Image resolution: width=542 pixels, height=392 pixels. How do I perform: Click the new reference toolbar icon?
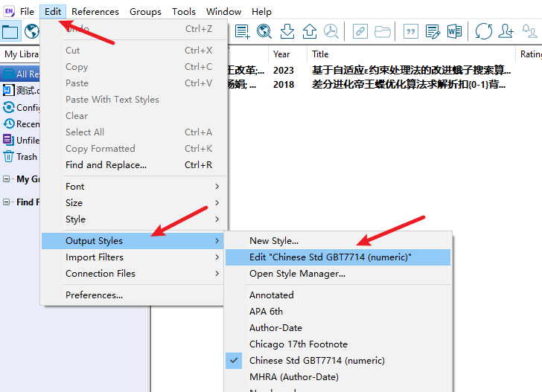pos(242,31)
